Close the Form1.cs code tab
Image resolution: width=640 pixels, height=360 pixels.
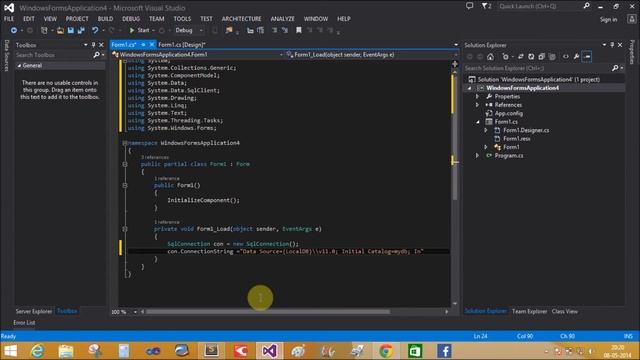(152, 44)
